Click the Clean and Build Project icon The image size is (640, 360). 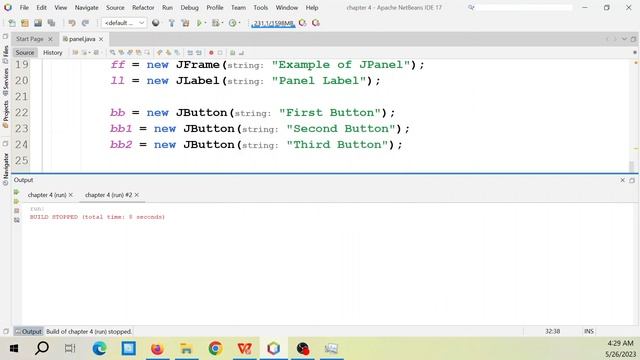click(x=185, y=23)
